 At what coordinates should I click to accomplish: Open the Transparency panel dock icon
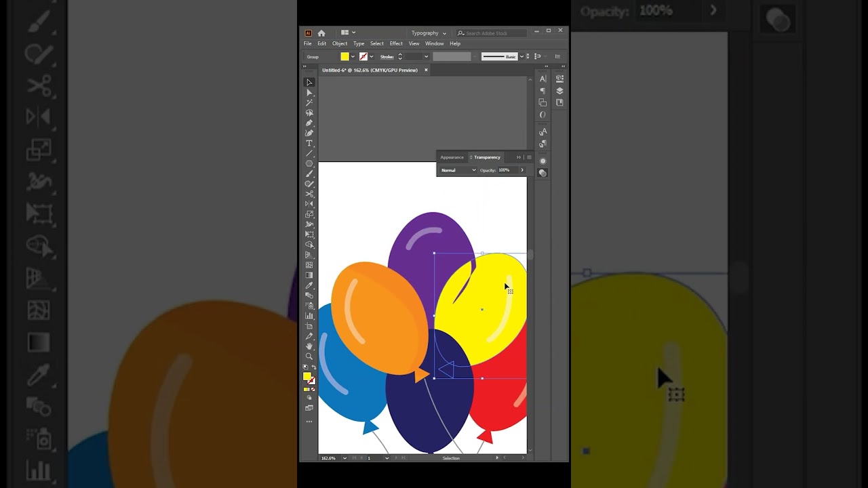542,173
